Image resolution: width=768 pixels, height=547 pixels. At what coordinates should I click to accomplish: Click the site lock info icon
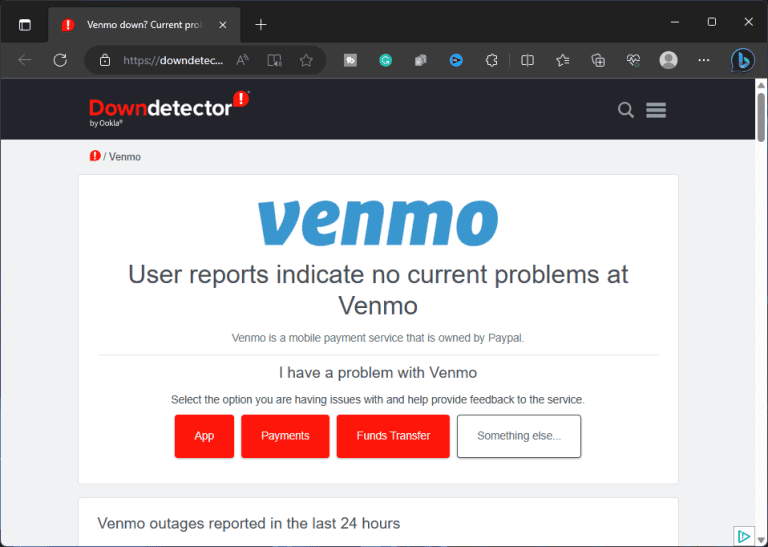(105, 60)
